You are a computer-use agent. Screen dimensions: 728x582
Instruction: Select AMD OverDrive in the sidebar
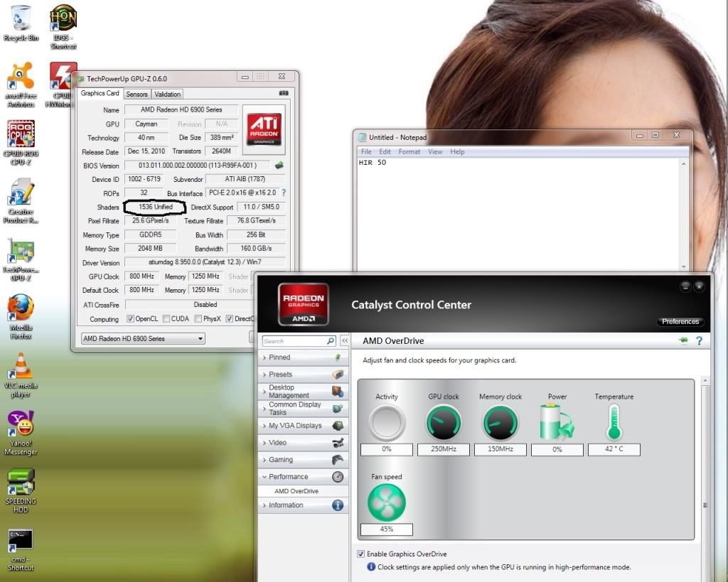pyautogui.click(x=296, y=491)
